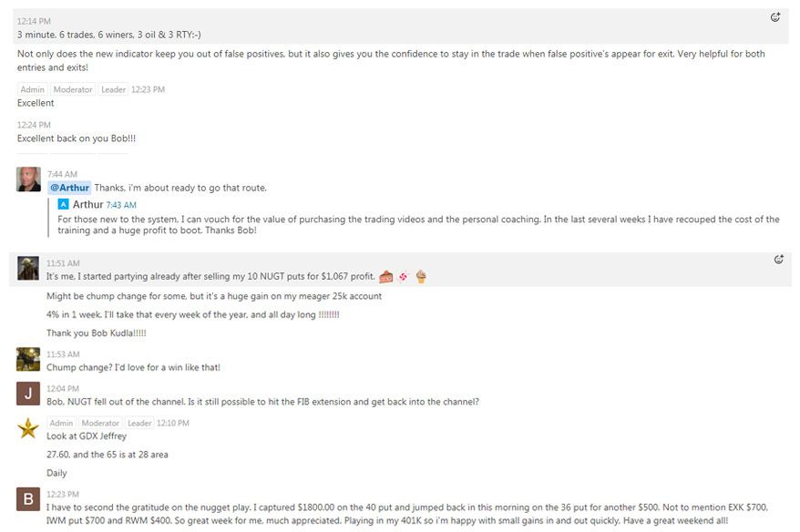The width and height of the screenshot is (800, 532).
Task: Click the cupcake emoji in the message
Action: pos(421,276)
